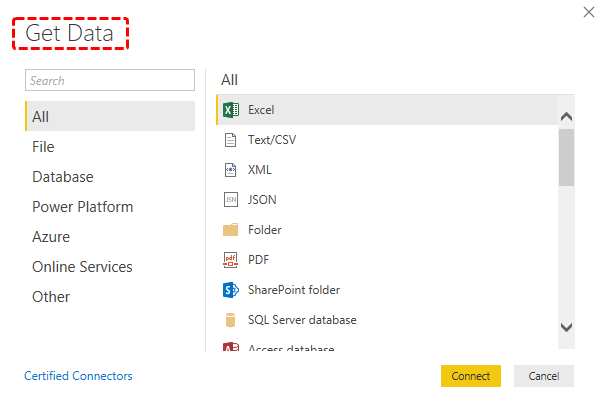604x400 pixels.
Task: Click the JSON file icon
Action: (x=231, y=200)
